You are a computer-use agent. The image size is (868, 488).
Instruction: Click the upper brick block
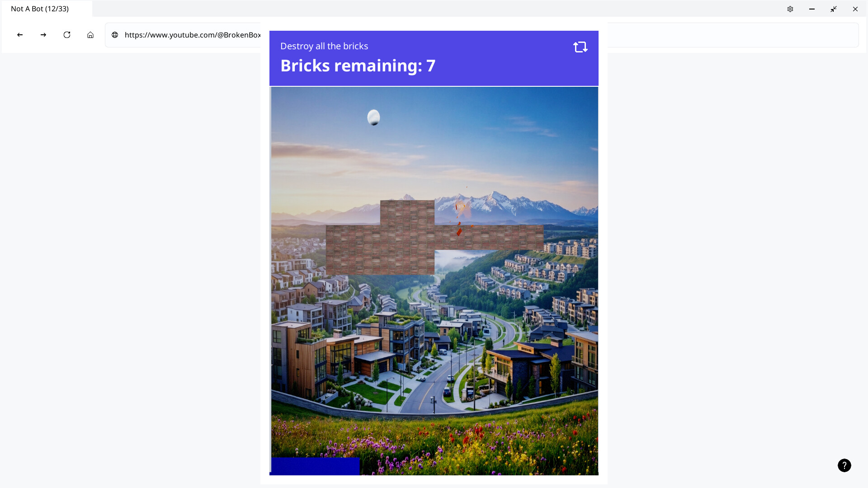407,213
